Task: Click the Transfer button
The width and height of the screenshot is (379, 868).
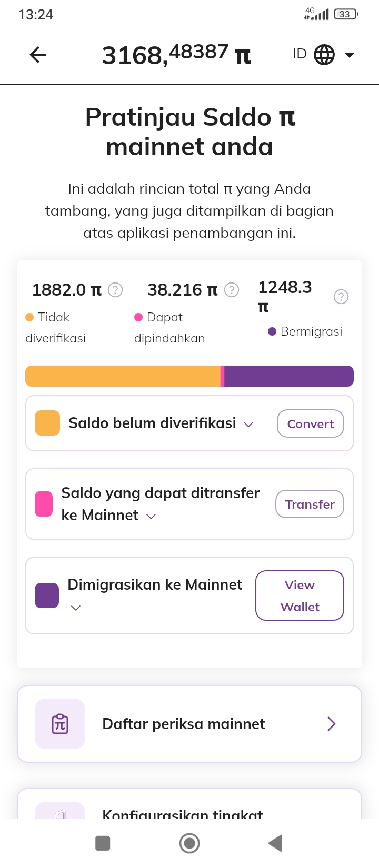Action: point(310,504)
